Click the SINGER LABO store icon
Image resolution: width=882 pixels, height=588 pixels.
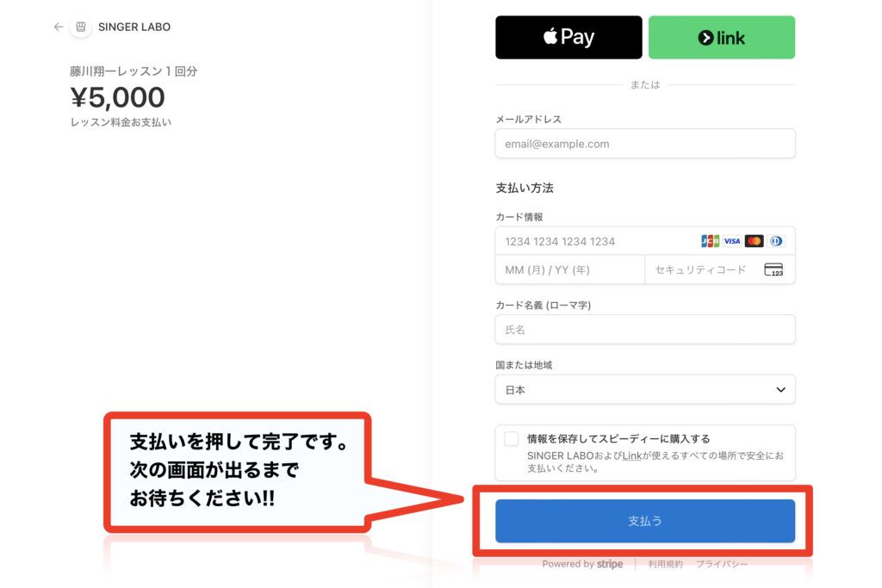[x=81, y=27]
